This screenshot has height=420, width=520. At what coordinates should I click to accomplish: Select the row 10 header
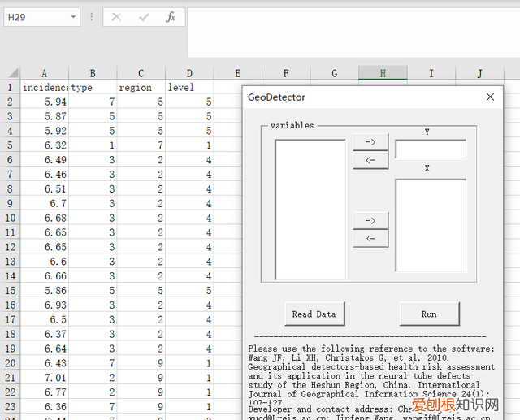10,218
